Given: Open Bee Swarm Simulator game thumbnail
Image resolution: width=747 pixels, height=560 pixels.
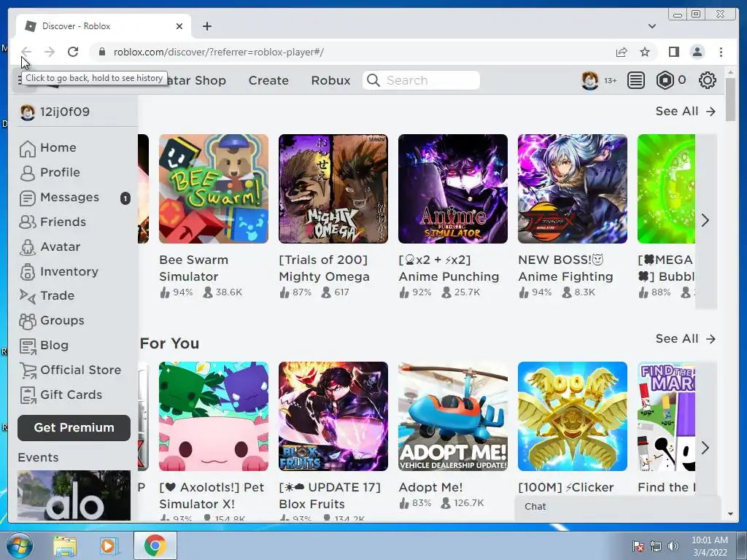Looking at the screenshot, I should tap(214, 189).
